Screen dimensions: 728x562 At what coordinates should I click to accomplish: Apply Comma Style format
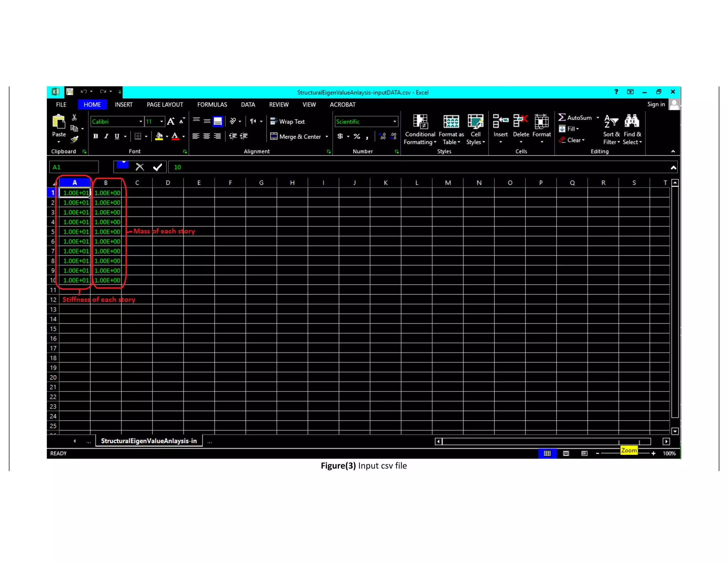(367, 137)
